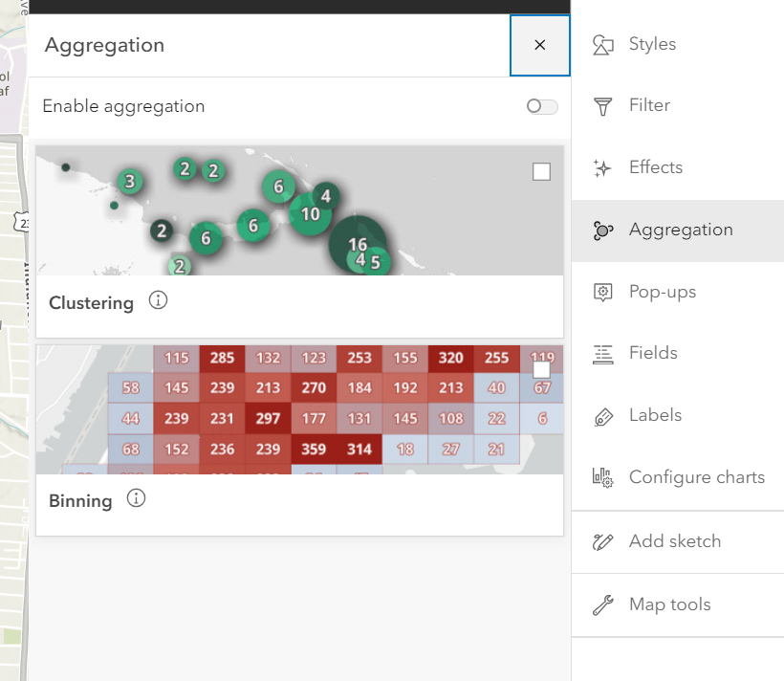Open the Binning info tooltip

click(136, 497)
